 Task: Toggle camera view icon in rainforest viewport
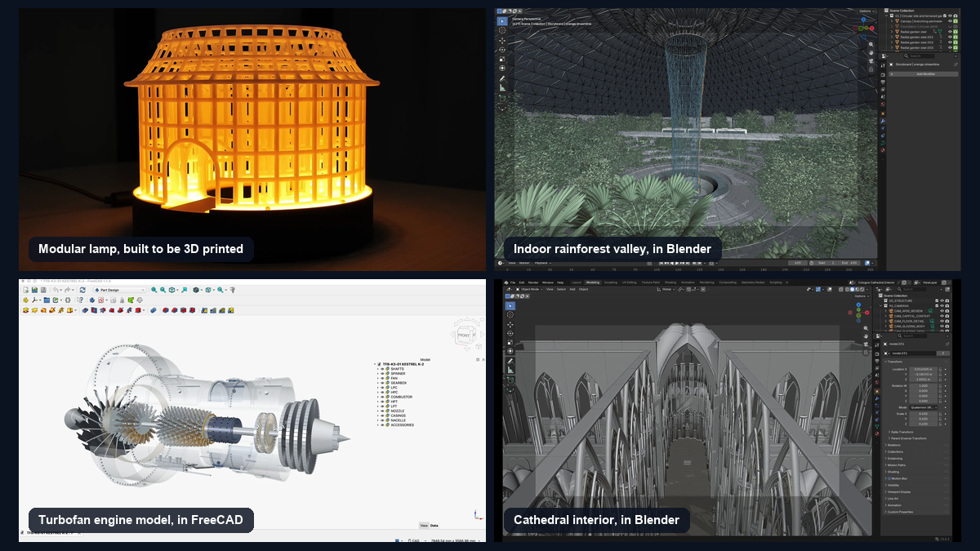click(871, 60)
